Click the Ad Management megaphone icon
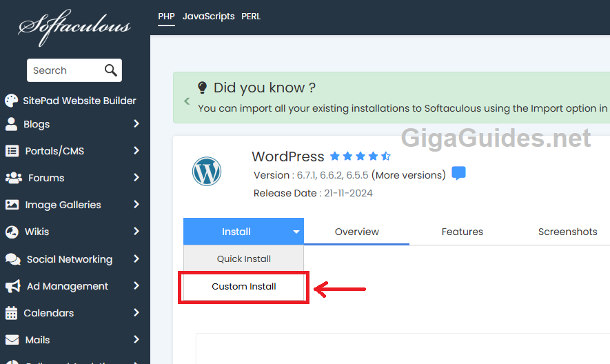This screenshot has height=364, width=610. tap(13, 286)
